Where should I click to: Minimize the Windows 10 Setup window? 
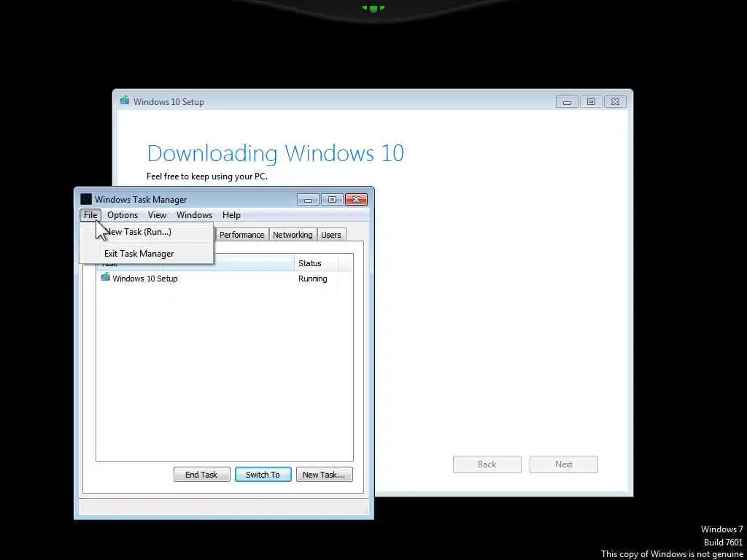point(567,102)
